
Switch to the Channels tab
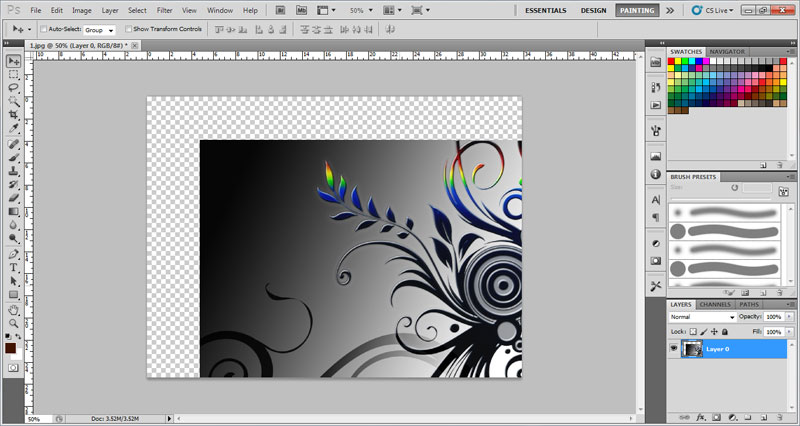pos(715,305)
